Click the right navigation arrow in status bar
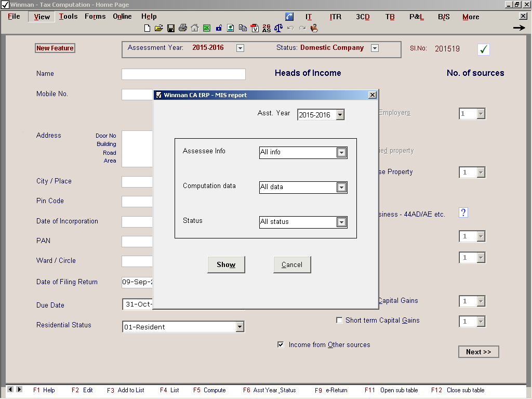 click(x=19, y=389)
